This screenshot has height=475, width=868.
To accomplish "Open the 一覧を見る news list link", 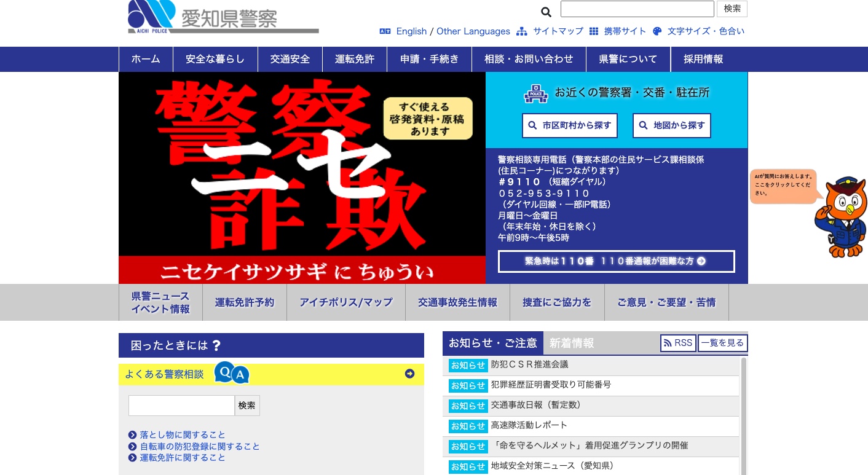I will pyautogui.click(x=723, y=343).
